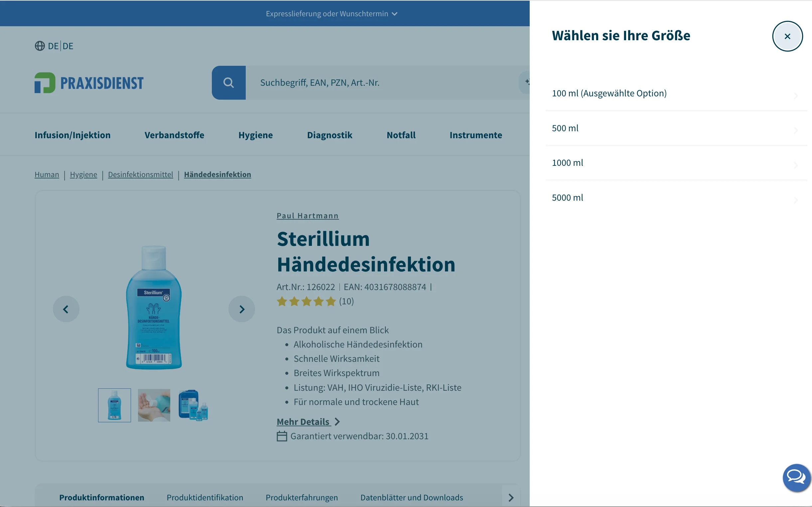Show previous product image arrow
812x507 pixels.
pos(66,309)
